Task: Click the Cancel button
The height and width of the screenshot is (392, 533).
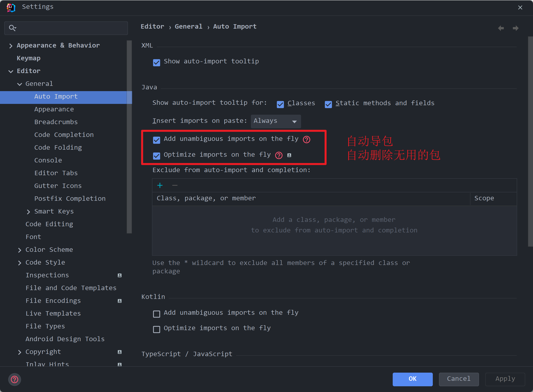Action: (459, 379)
